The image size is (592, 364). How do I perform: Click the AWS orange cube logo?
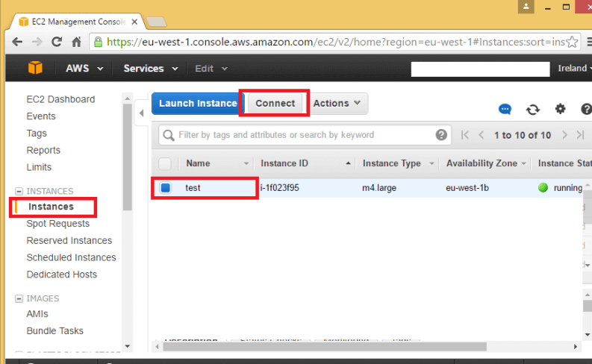pyautogui.click(x=35, y=69)
